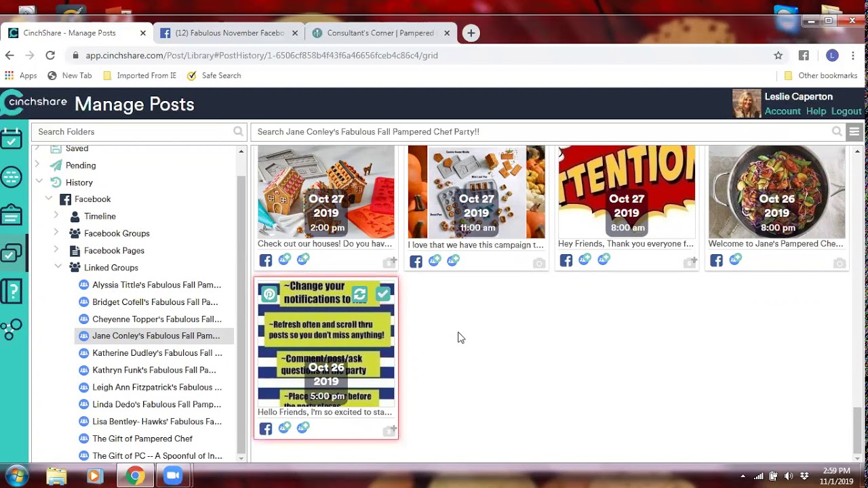The image size is (868, 488).
Task: Click Facebook icon on Oct 26 8:00 pm post
Action: click(717, 261)
